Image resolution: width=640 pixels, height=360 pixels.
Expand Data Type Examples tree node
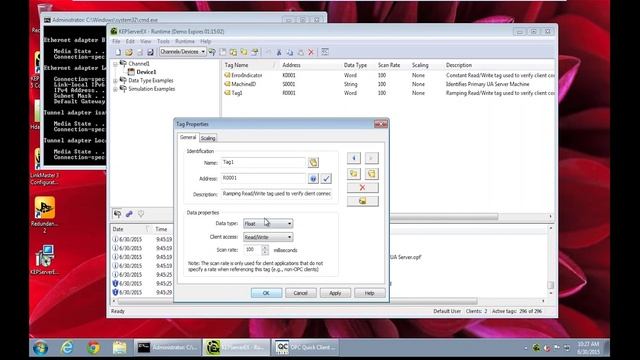(116, 81)
